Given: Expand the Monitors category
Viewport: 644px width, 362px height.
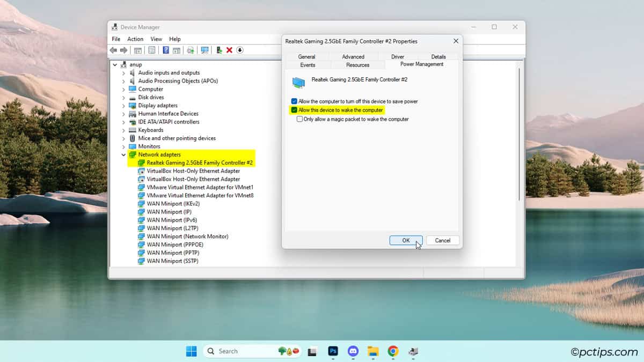Looking at the screenshot, I should (x=123, y=146).
